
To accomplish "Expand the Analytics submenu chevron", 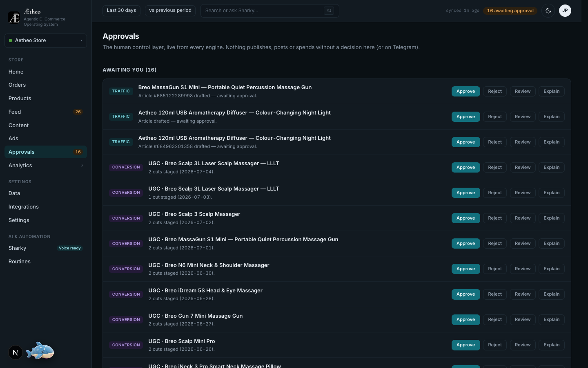I will coord(82,166).
